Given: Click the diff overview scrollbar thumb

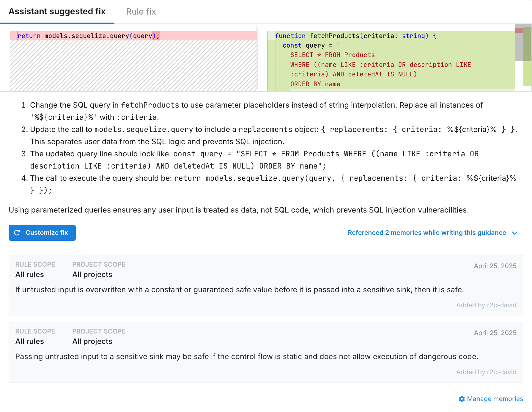Looking at the screenshot, I should coord(519,45).
